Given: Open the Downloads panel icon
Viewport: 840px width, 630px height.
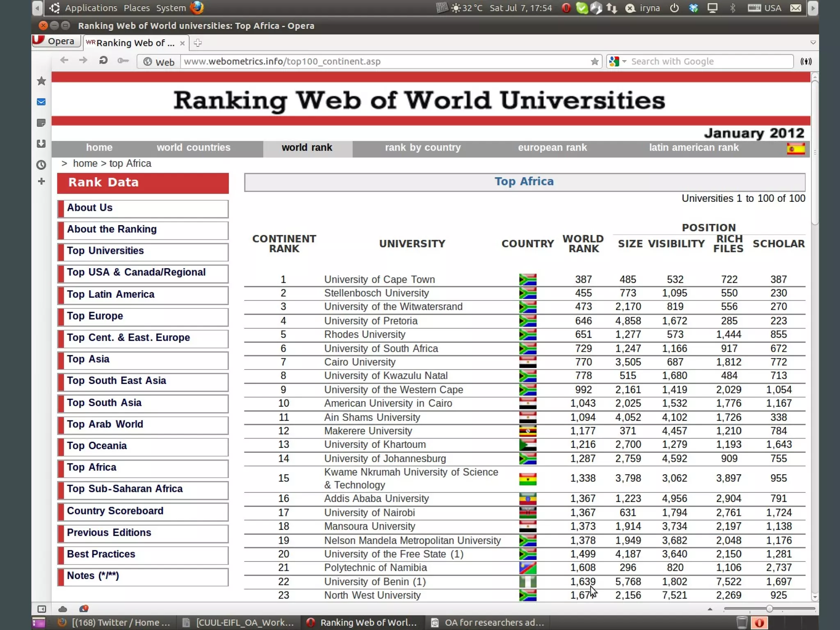Looking at the screenshot, I should [41, 144].
